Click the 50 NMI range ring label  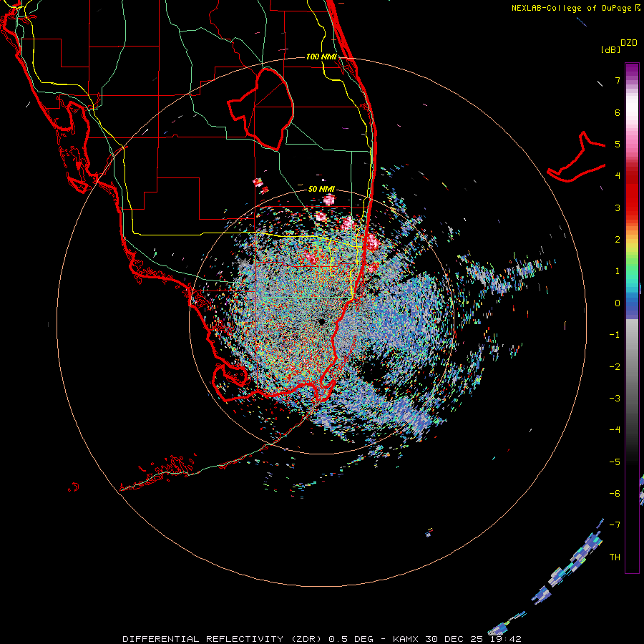click(x=321, y=189)
